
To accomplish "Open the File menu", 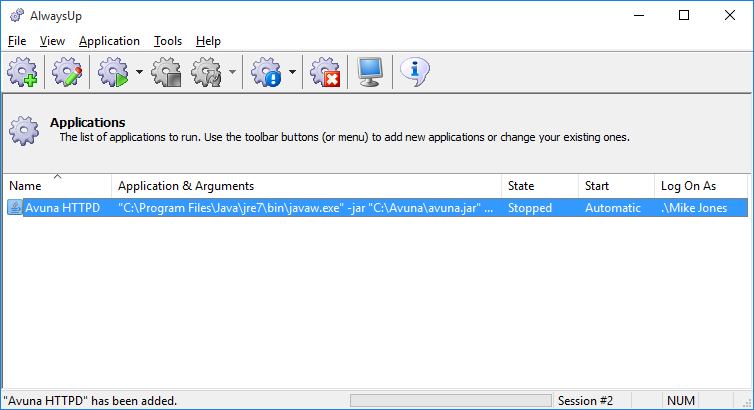I will click(17, 41).
